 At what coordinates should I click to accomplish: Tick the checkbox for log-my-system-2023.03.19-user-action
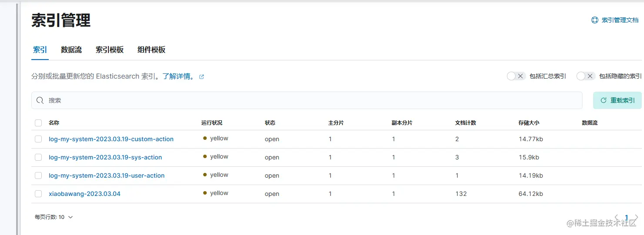[x=38, y=175]
